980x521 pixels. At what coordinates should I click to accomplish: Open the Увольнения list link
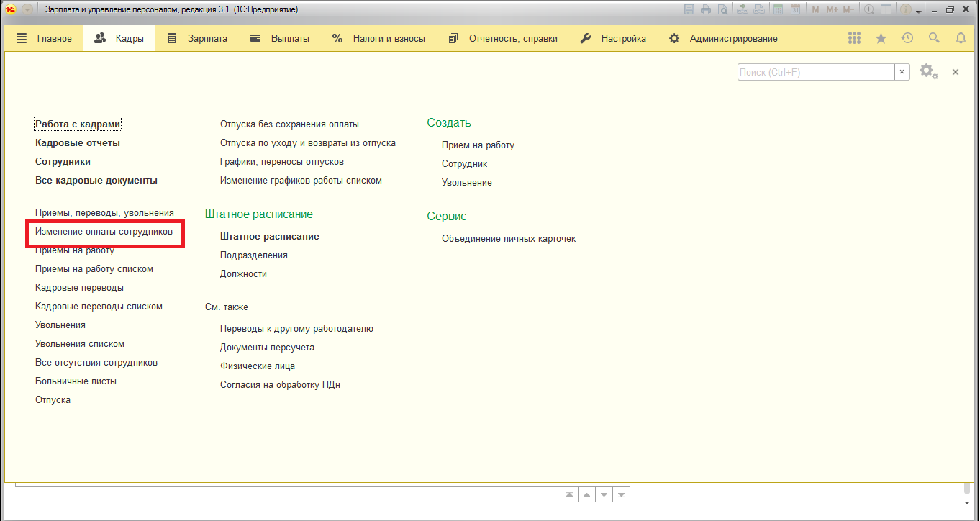click(x=60, y=325)
